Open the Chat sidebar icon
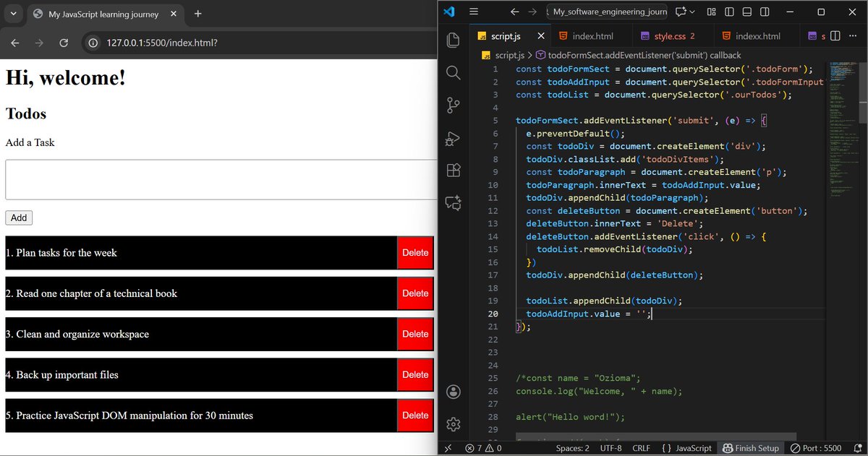This screenshot has width=868, height=456. (454, 203)
